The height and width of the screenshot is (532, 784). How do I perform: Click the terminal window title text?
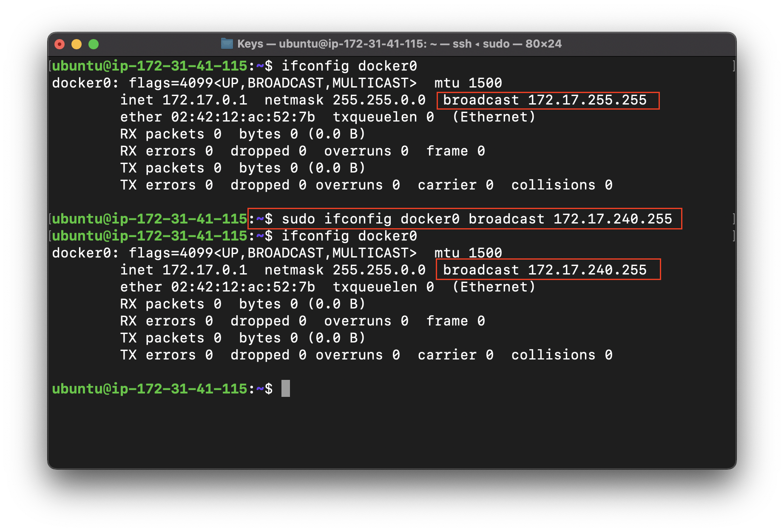(x=399, y=44)
